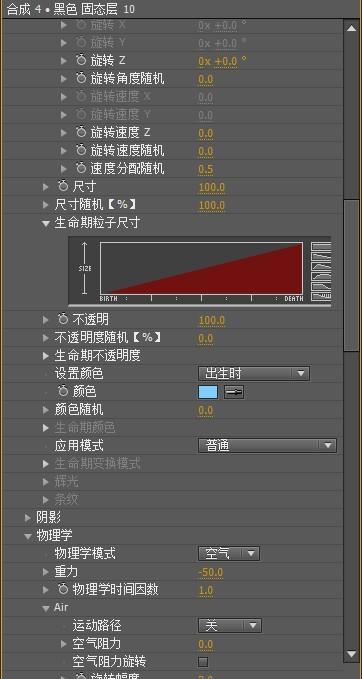This screenshot has width=362, height=679.
Task: Toggle stopwatch for 不透明 property
Action: [63, 320]
